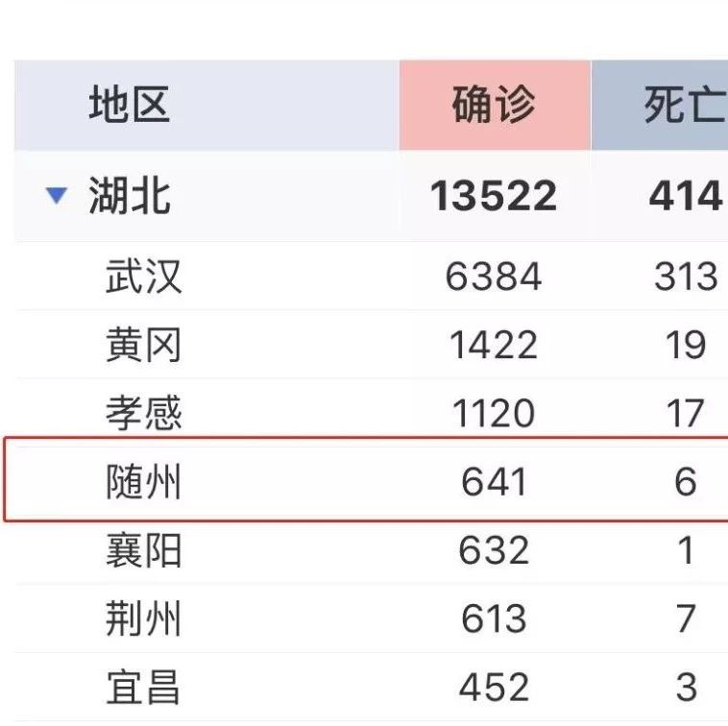The height and width of the screenshot is (726, 728).
Task: Click 武汉 confirmed count 6384
Action: click(x=494, y=277)
